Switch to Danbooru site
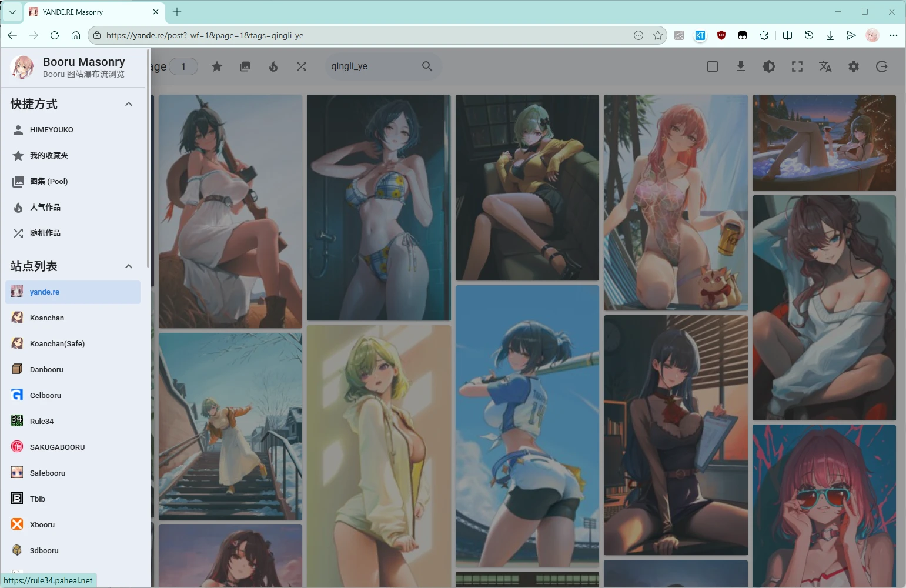Image resolution: width=906 pixels, height=588 pixels. (73, 370)
